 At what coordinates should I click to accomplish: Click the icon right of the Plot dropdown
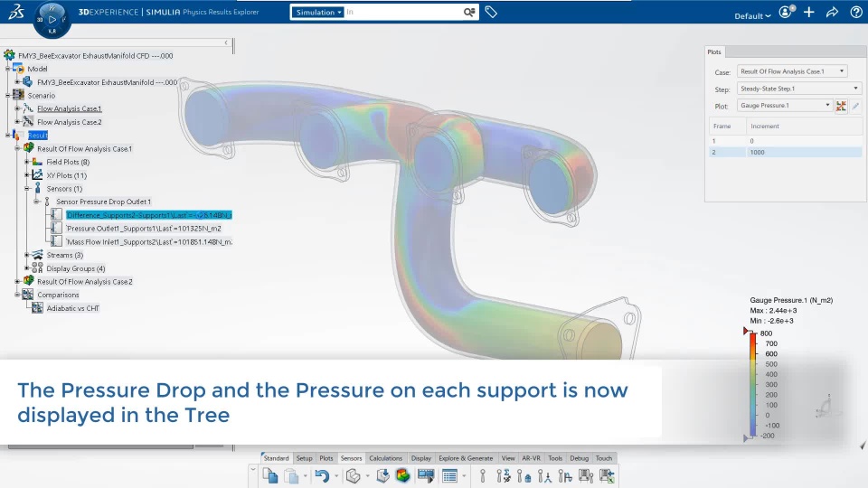tap(841, 106)
